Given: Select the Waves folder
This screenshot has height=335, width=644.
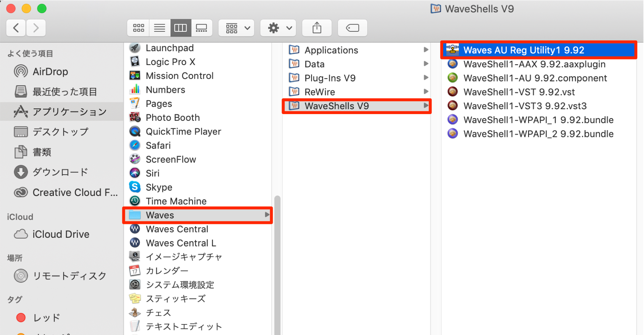Looking at the screenshot, I should pyautogui.click(x=197, y=215).
